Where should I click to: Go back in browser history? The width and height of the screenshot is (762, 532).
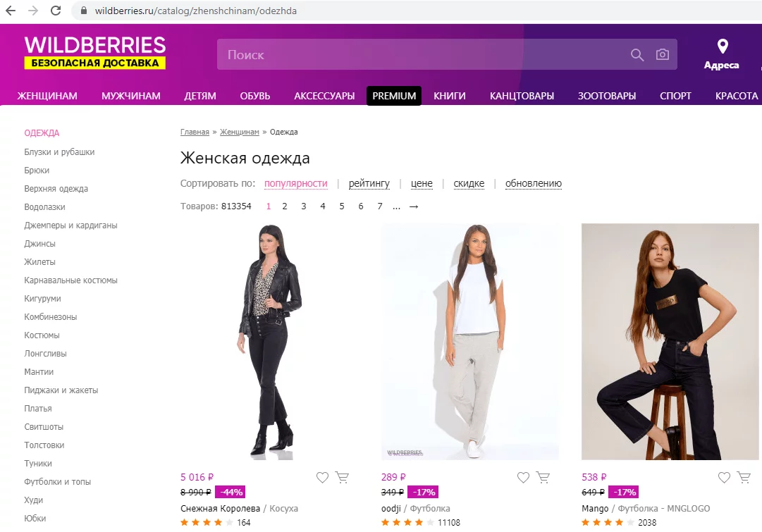[x=11, y=11]
